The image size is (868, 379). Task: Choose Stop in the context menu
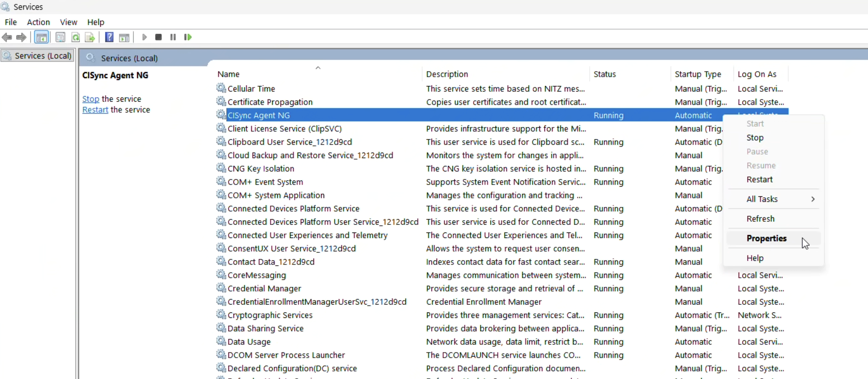point(774,137)
